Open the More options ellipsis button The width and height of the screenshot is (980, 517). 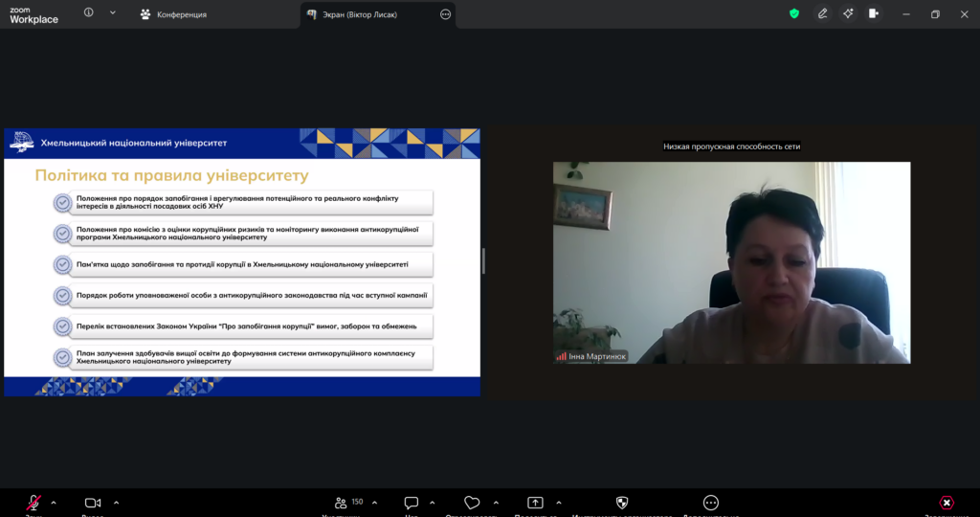710,503
